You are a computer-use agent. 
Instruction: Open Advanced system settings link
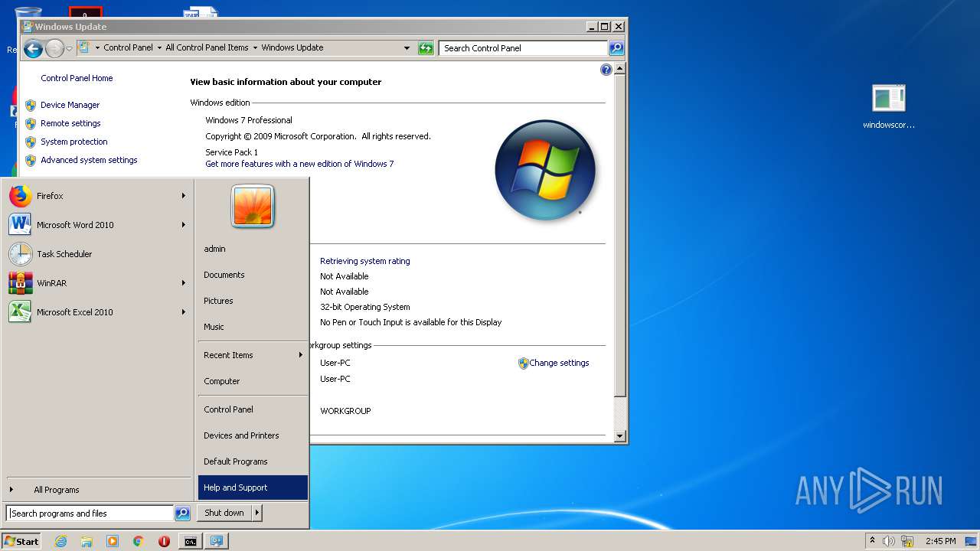pos(89,160)
